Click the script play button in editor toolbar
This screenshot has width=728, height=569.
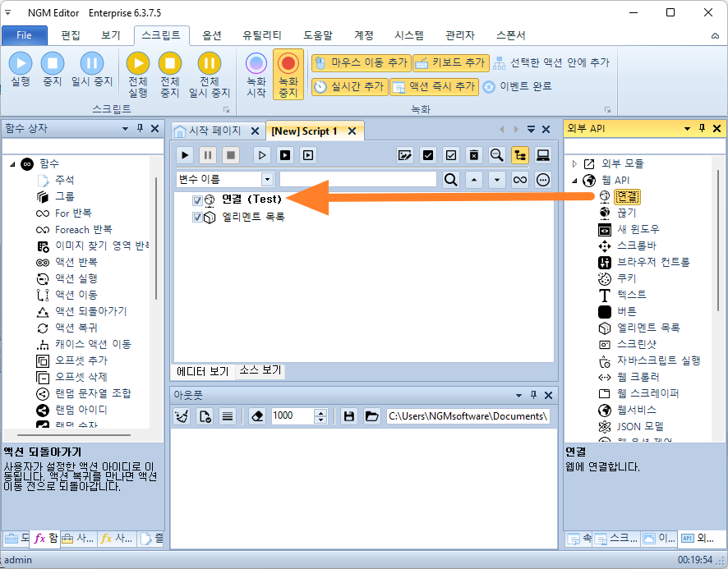(185, 155)
